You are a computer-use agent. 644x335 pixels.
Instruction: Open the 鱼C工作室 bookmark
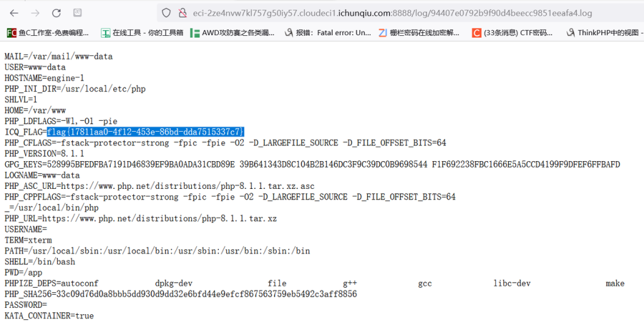coord(48,33)
